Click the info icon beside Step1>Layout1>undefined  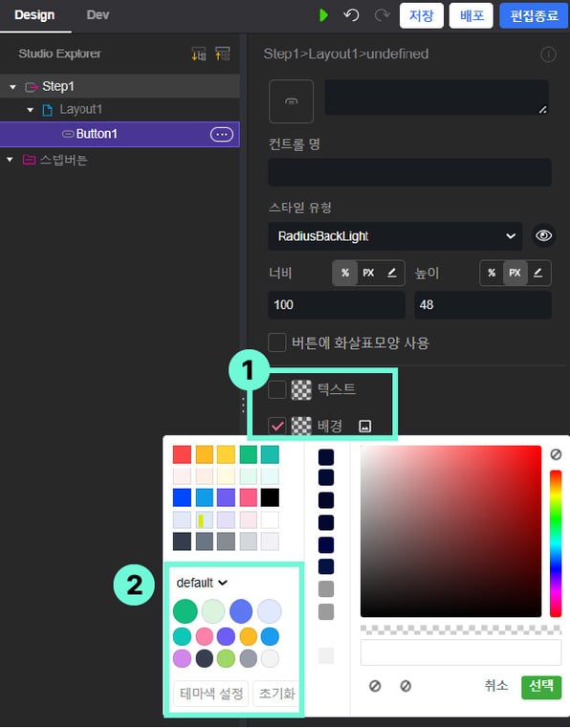point(548,55)
